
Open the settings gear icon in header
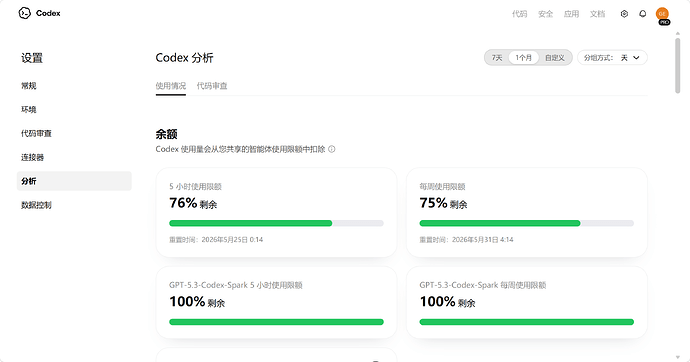click(x=624, y=14)
